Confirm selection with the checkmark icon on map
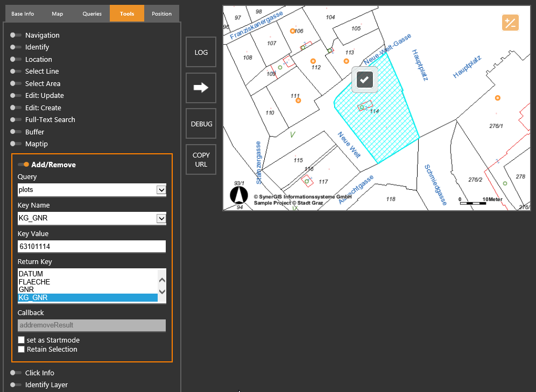Screen dimensions: 536x392 tap(364, 79)
